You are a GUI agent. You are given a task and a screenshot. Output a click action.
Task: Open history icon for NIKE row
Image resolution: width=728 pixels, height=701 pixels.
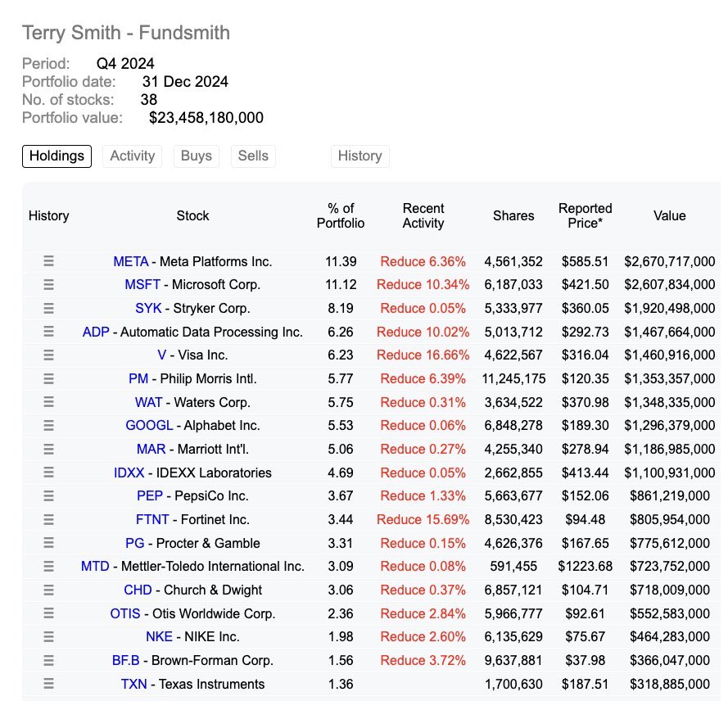pyautogui.click(x=48, y=636)
